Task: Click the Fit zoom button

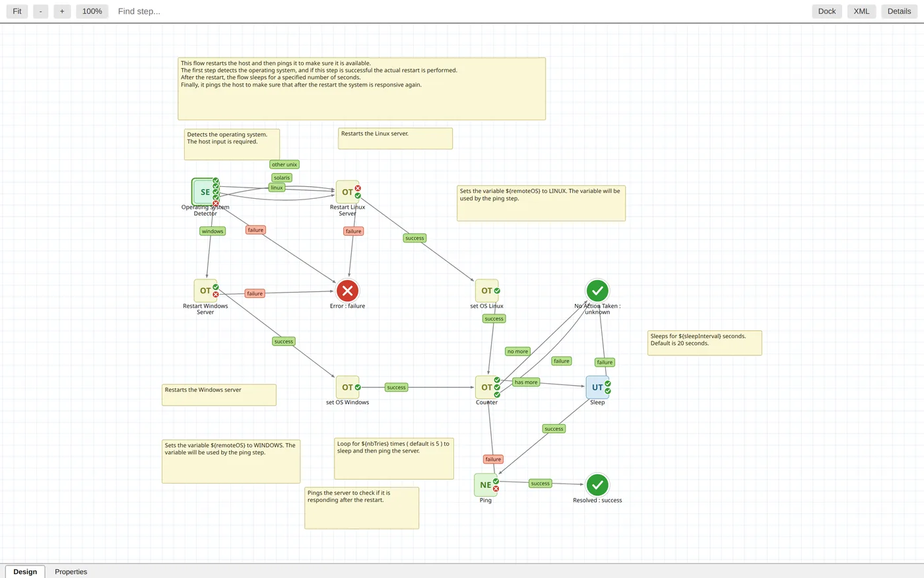Action: [17, 11]
